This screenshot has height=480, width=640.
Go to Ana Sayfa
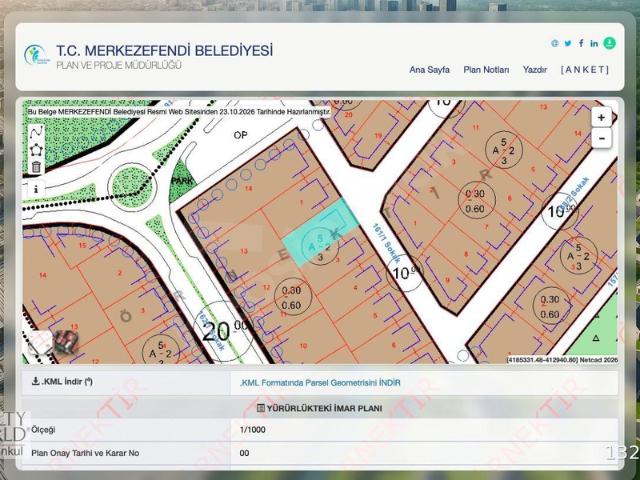429,70
